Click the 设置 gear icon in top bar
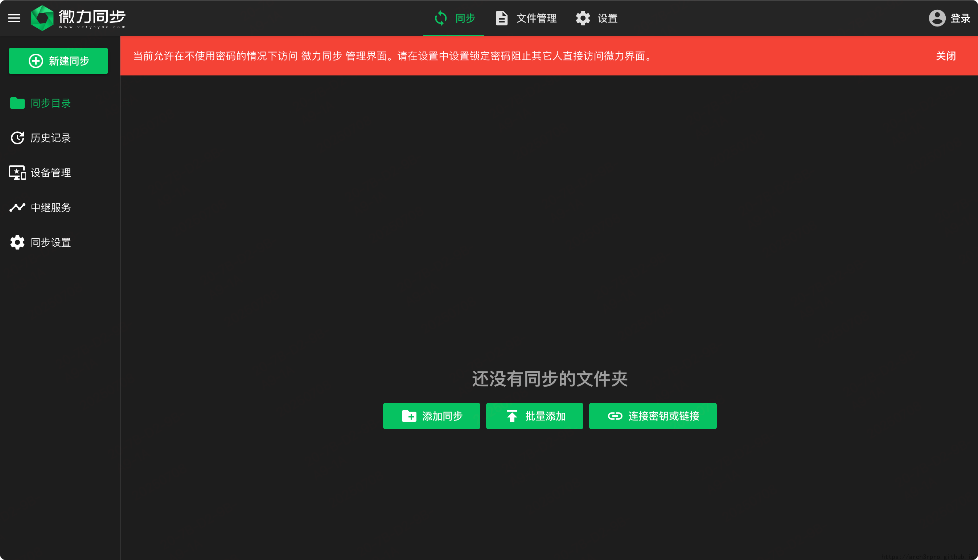The image size is (978, 560). pyautogui.click(x=583, y=18)
